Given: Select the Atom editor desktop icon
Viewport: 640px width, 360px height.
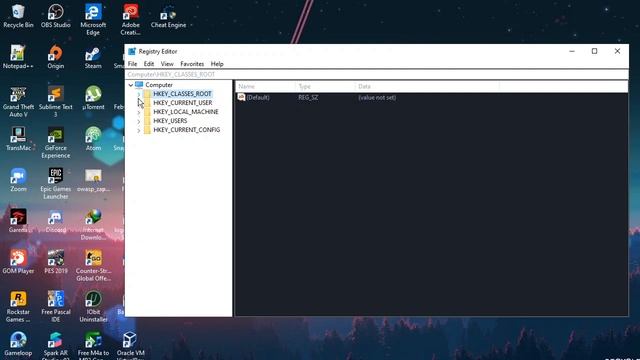Looking at the screenshot, I should [x=93, y=139].
